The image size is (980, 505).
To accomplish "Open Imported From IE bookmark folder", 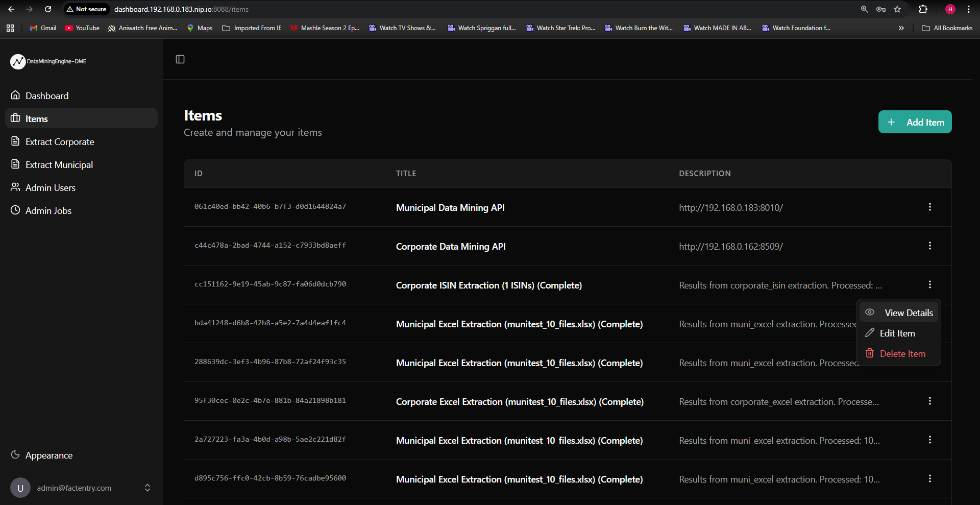I will pos(252,28).
